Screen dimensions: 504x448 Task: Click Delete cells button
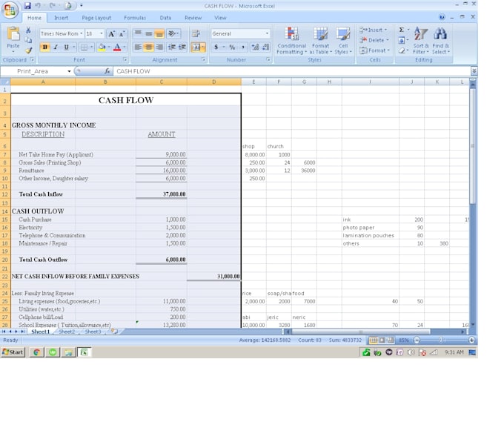pyautogui.click(x=374, y=40)
